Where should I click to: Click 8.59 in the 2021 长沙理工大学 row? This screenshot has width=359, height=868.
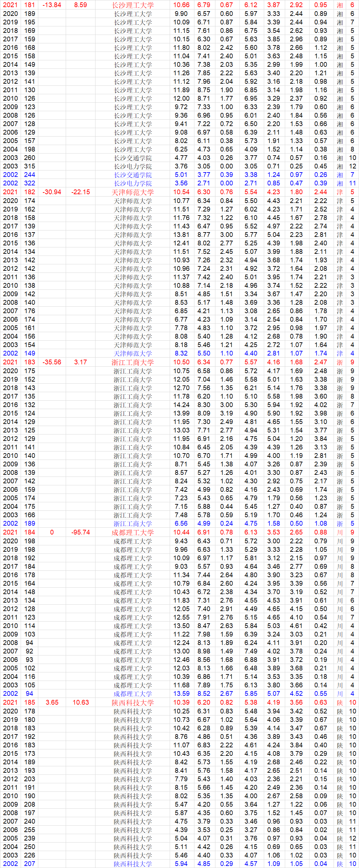pos(81,5)
